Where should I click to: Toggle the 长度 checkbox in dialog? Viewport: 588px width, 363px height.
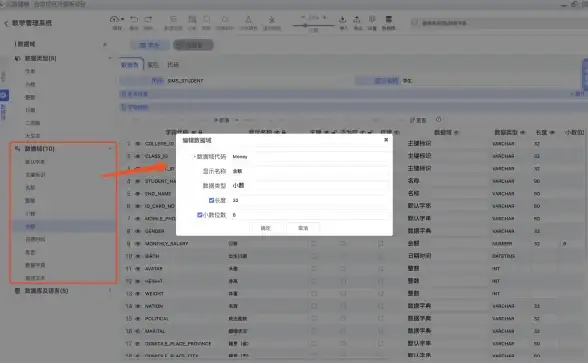coord(211,200)
